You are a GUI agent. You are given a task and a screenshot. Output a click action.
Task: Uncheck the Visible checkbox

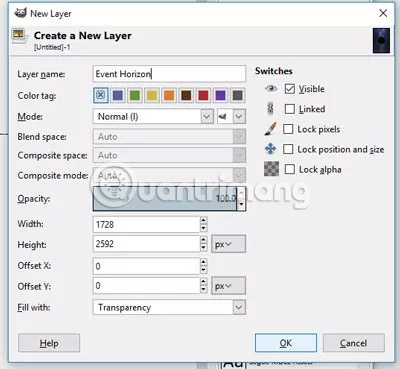click(290, 89)
